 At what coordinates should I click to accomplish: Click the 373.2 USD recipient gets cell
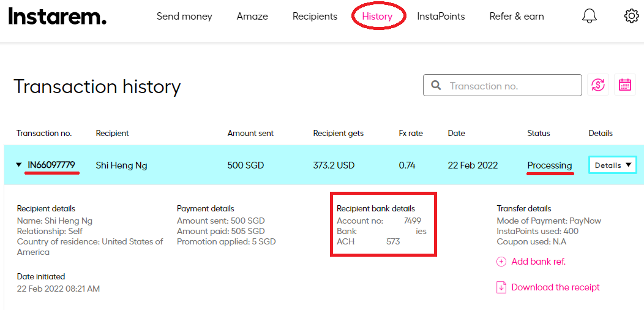click(x=334, y=165)
